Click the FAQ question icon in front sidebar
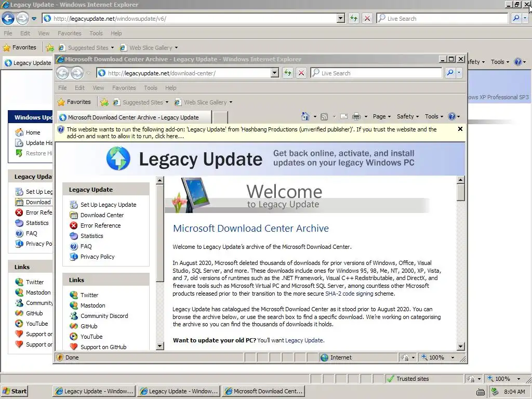The width and height of the screenshot is (532, 399). [74, 246]
